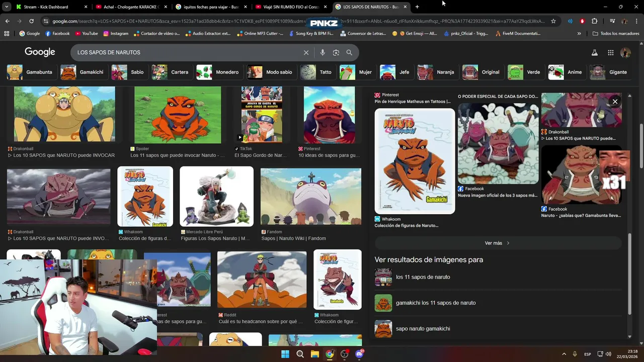Screen dimensions: 644x362
Task: Open Chrome extensions puzzle icon
Action: (594, 21)
